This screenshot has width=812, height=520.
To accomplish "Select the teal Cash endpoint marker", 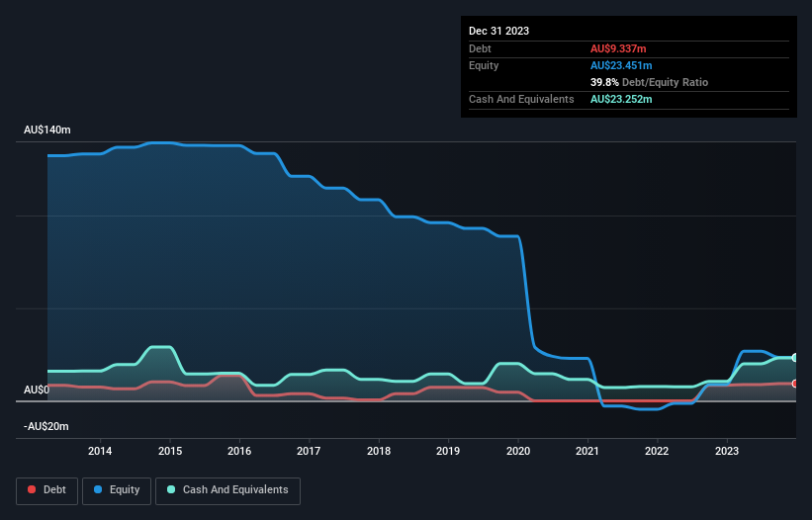I will click(x=795, y=358).
